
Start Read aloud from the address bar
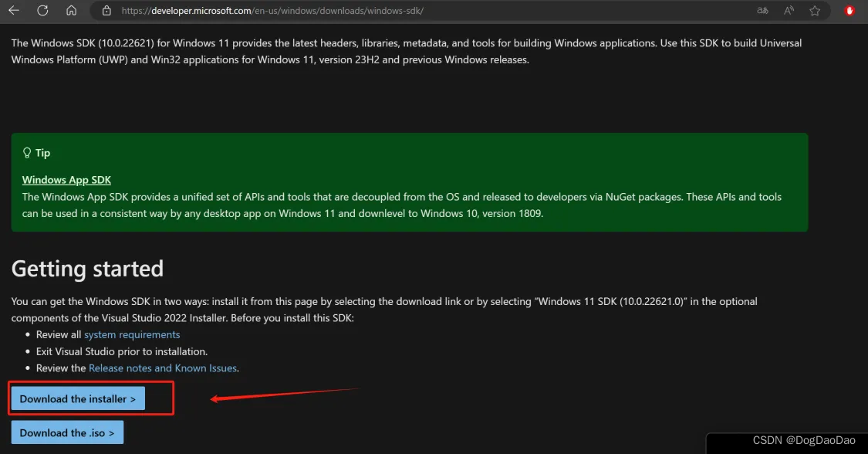[789, 11]
